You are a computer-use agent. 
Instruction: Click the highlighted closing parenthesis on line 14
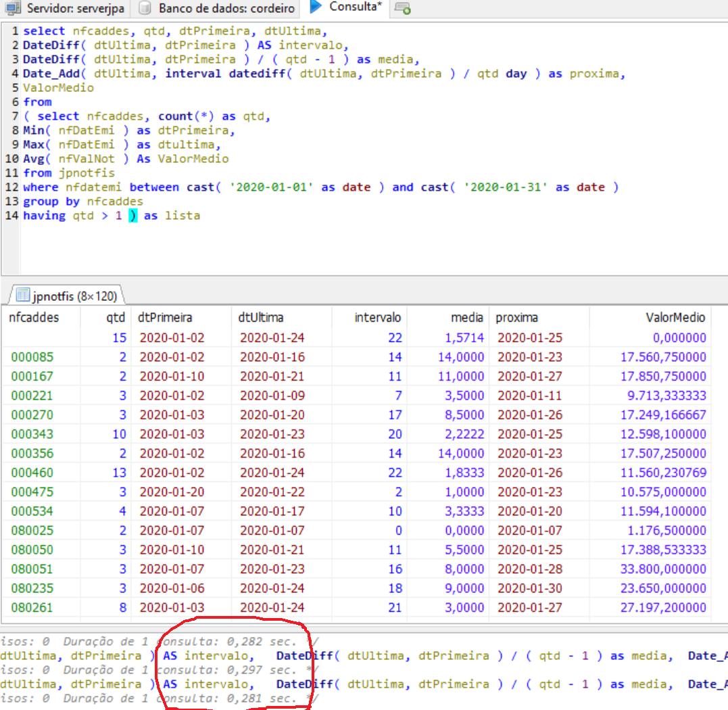click(132, 216)
